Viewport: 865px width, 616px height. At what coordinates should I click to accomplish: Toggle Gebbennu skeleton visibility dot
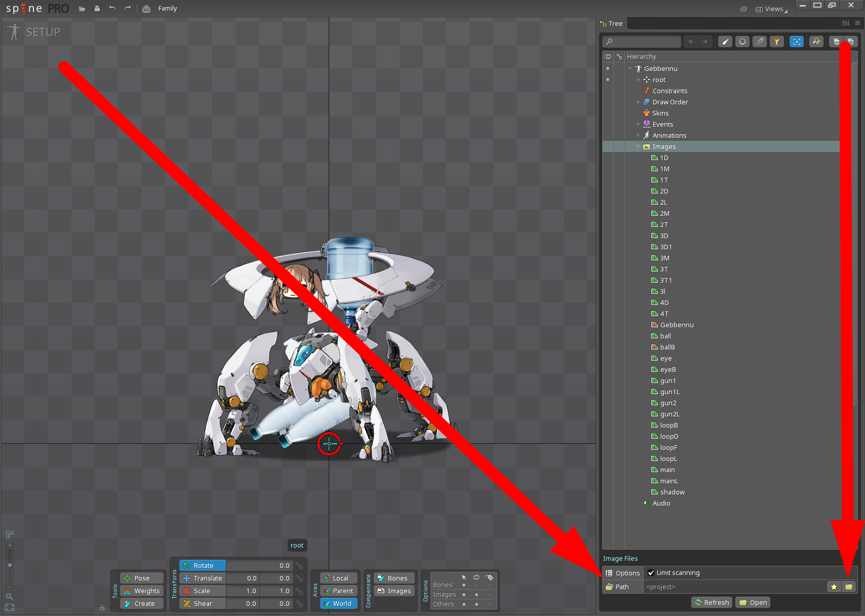click(x=608, y=68)
